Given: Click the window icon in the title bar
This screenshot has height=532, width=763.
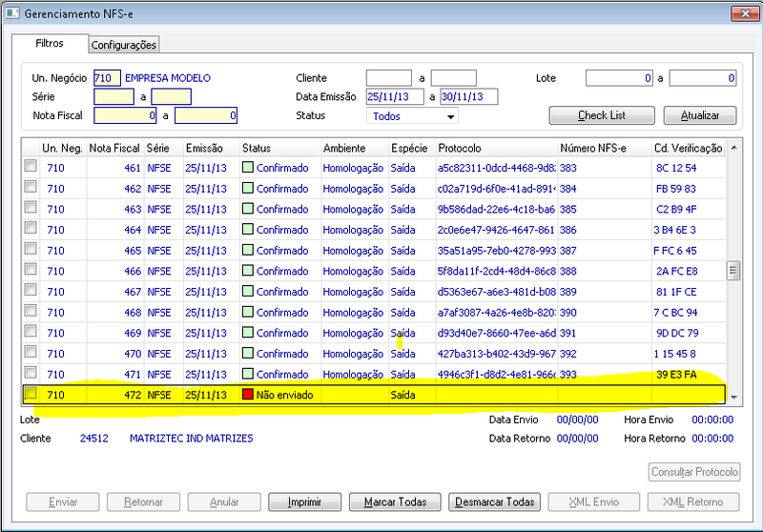Looking at the screenshot, I should pos(12,13).
